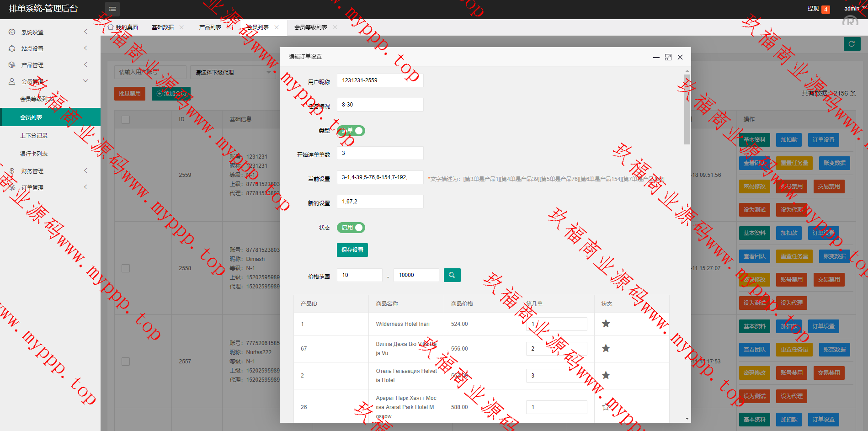Switch to the 产品列表 tab
This screenshot has width=868, height=431.
[x=210, y=27]
